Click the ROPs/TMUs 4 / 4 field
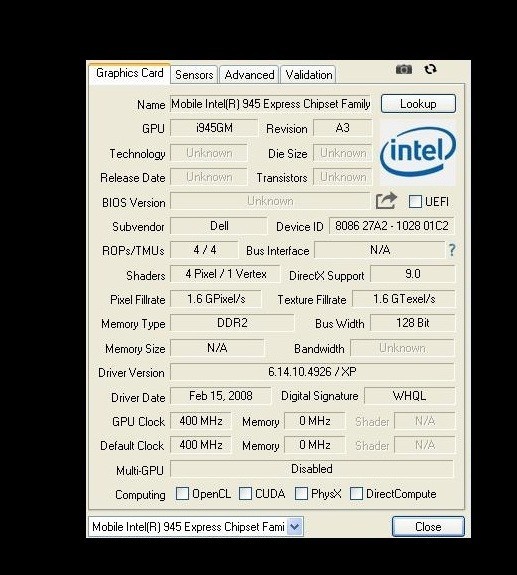Image resolution: width=517 pixels, height=575 pixels. [204, 250]
